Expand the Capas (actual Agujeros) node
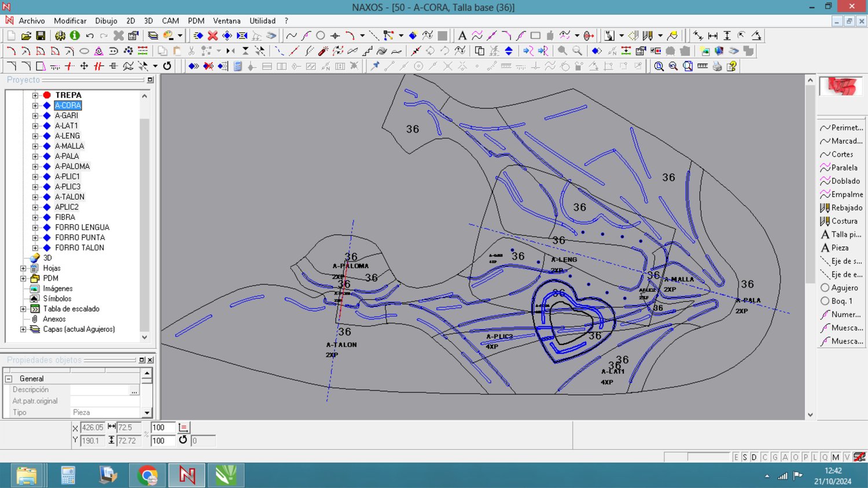Viewport: 868px width, 488px height. (23, 329)
